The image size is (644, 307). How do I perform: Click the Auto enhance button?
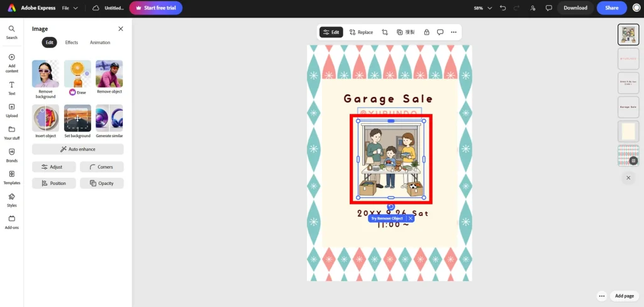tap(77, 149)
